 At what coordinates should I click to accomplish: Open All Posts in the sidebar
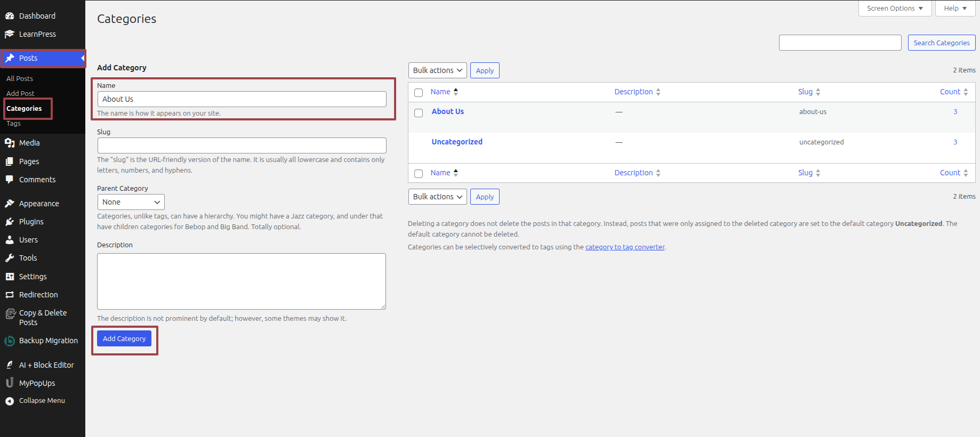20,78
